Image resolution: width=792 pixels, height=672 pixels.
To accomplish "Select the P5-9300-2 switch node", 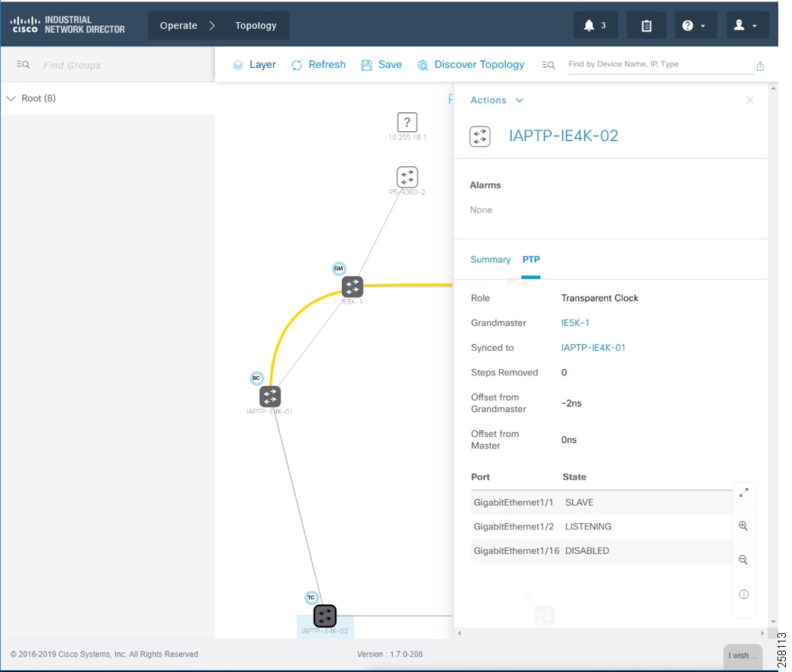I will coord(407,177).
